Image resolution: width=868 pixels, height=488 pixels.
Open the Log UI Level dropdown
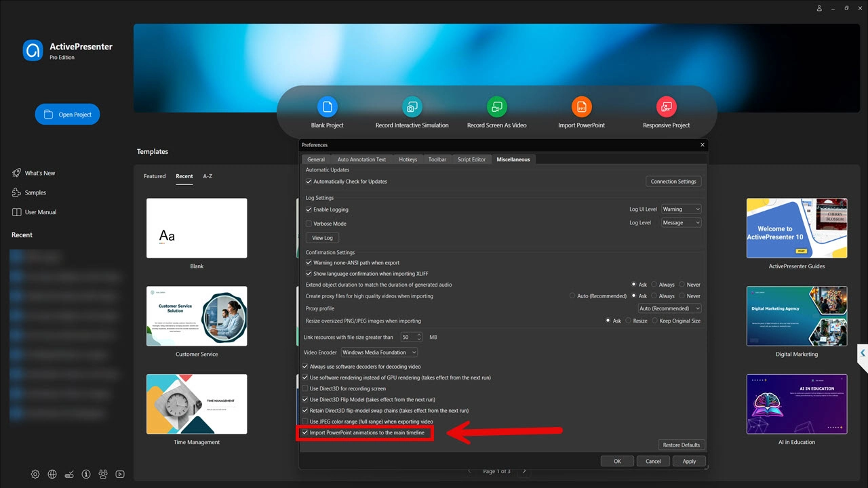tap(682, 209)
